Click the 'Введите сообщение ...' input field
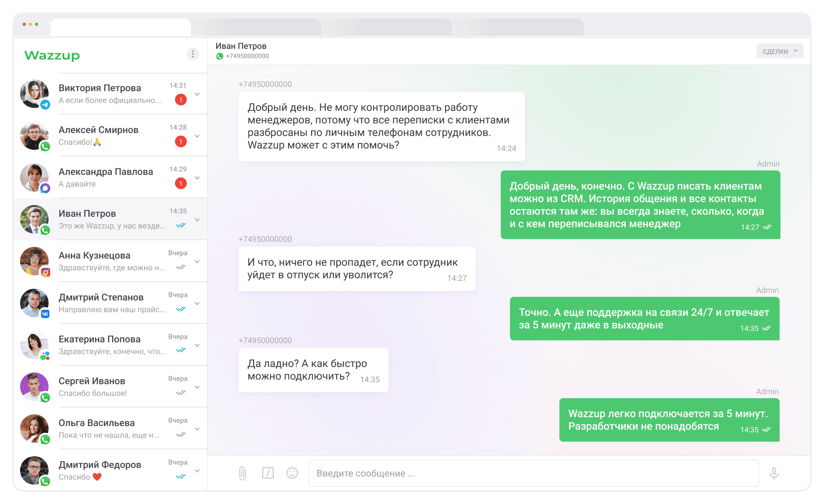The width and height of the screenshot is (824, 504). coord(534,473)
